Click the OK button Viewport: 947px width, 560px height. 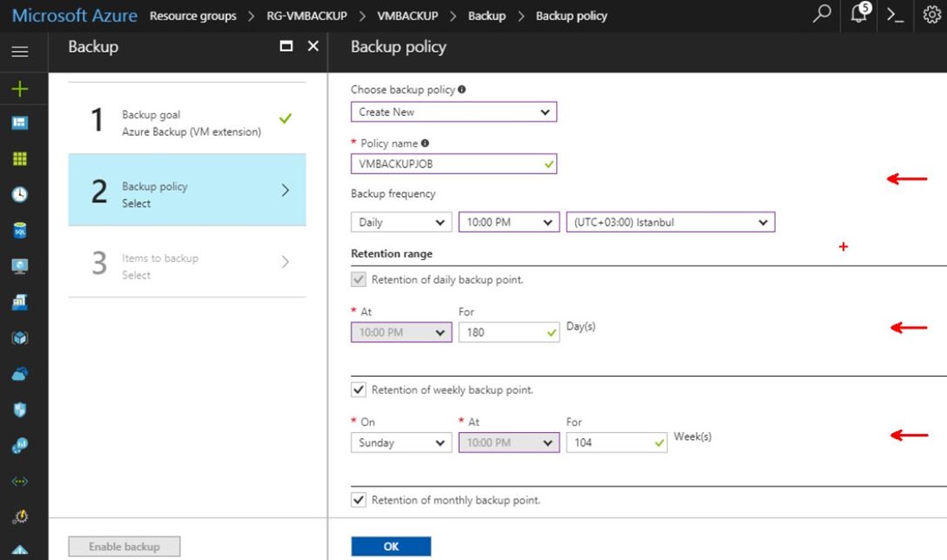(x=391, y=546)
